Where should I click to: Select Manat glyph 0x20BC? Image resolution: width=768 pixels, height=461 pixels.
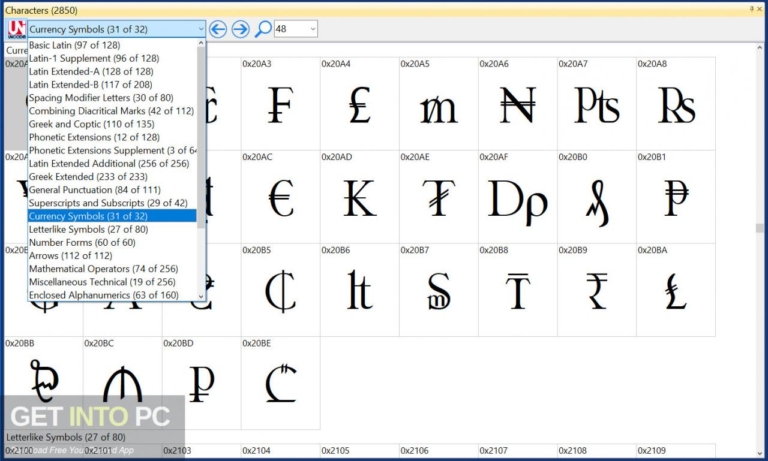click(122, 383)
